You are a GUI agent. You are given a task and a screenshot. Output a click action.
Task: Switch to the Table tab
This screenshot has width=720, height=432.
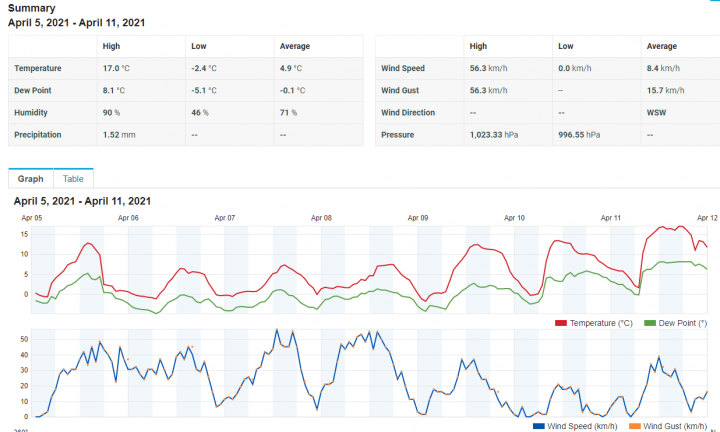point(73,179)
